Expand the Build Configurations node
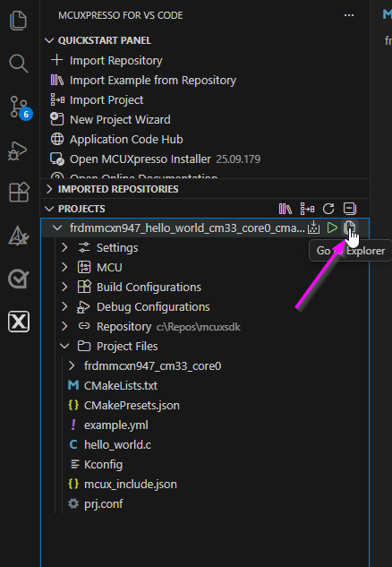392x567 pixels. pos(64,287)
